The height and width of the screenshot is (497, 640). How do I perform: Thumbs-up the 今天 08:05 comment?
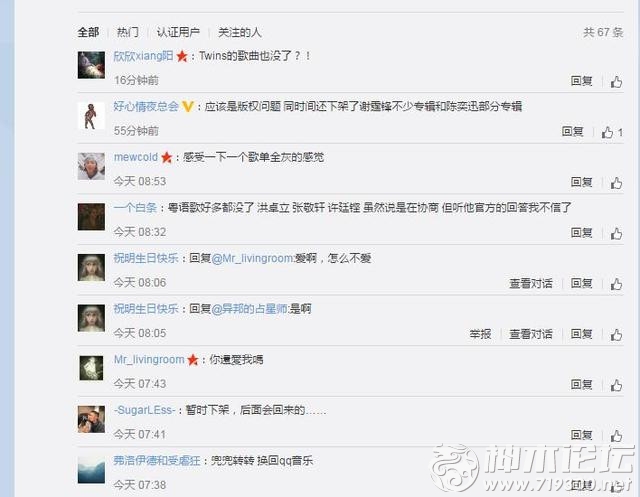(616, 335)
